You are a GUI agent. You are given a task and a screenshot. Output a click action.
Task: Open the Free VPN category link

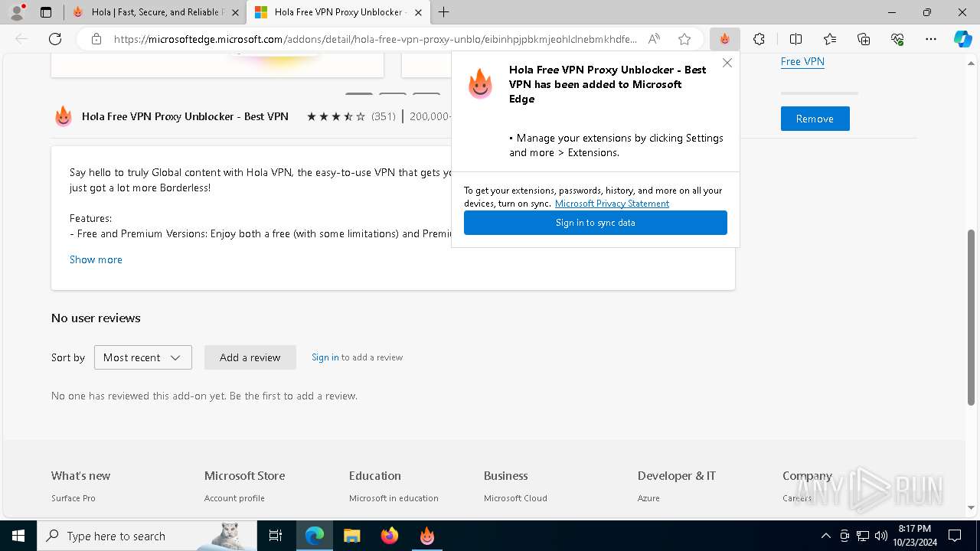tap(802, 61)
